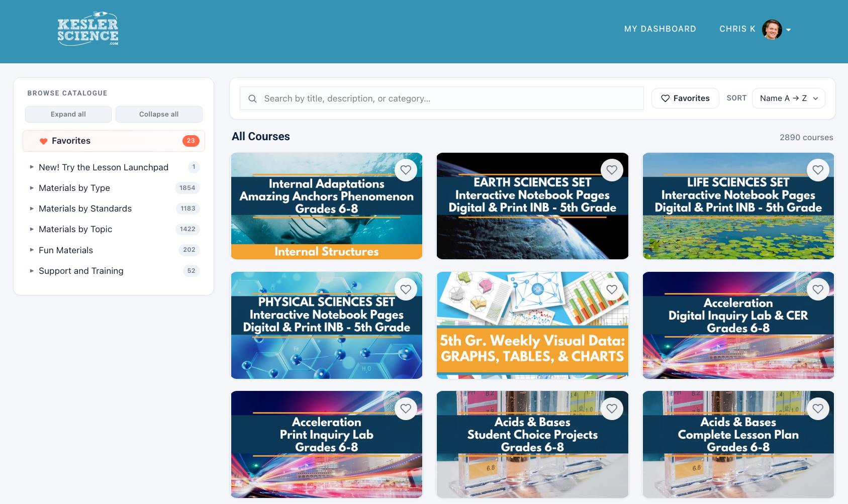Click the 1183 count badge
The height and width of the screenshot is (504, 848).
[188, 209]
